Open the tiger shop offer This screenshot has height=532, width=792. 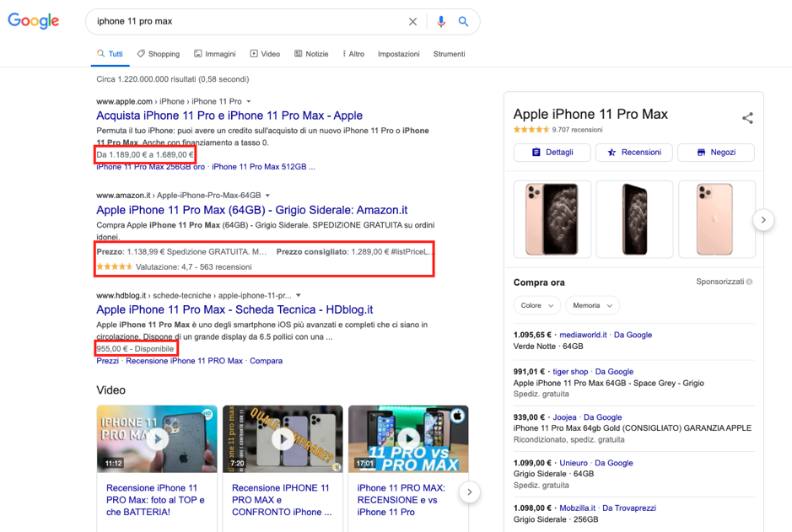click(570, 372)
